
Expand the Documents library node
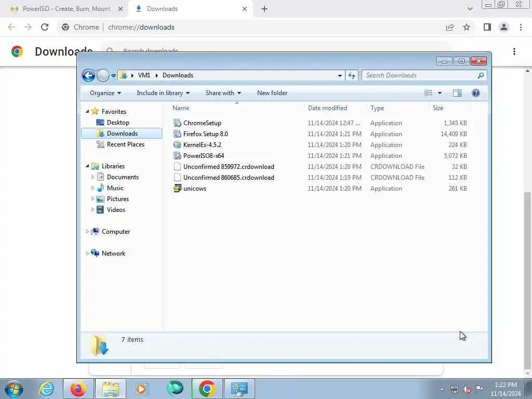[x=92, y=177]
